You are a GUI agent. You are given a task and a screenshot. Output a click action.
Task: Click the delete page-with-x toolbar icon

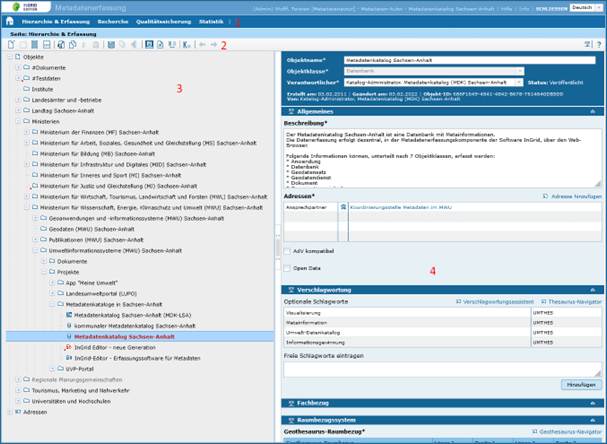point(160,45)
